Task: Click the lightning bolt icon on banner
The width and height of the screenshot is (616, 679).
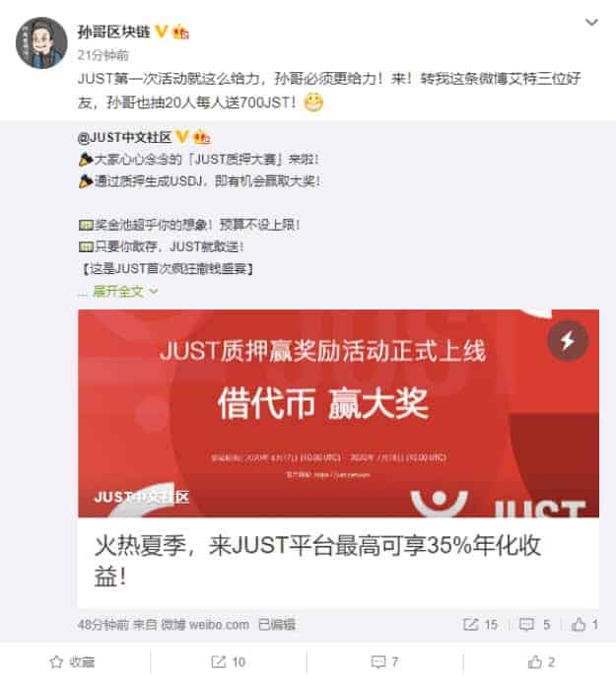Action: point(568,341)
